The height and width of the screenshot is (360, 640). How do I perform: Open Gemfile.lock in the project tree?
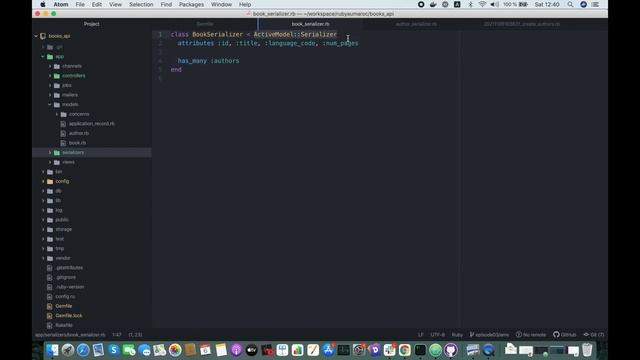point(69,316)
